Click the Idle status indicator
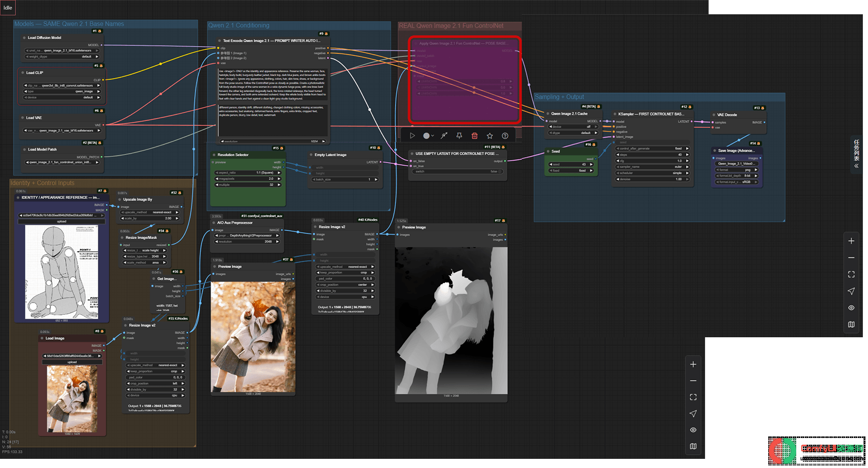This screenshot has height=468, width=868. coord(8,8)
